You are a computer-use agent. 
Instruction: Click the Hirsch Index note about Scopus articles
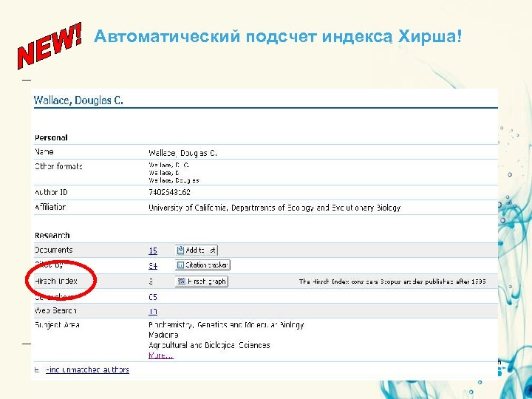[392, 282]
